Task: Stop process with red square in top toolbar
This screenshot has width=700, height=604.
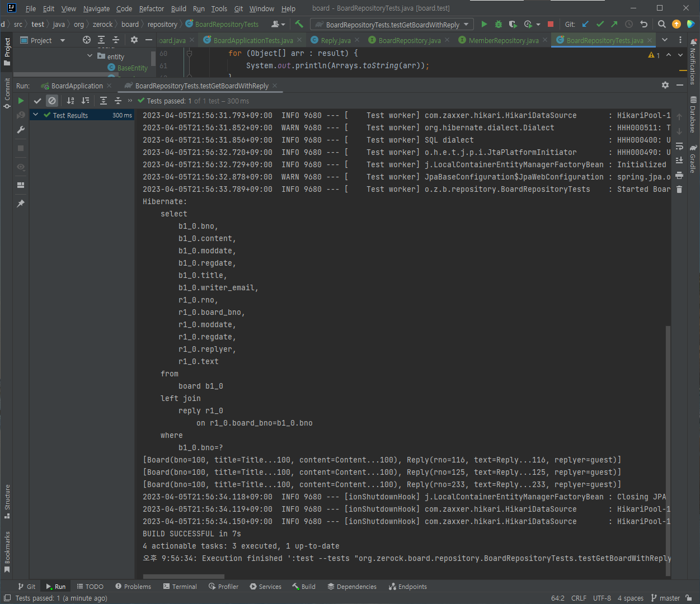Action: pos(551,24)
